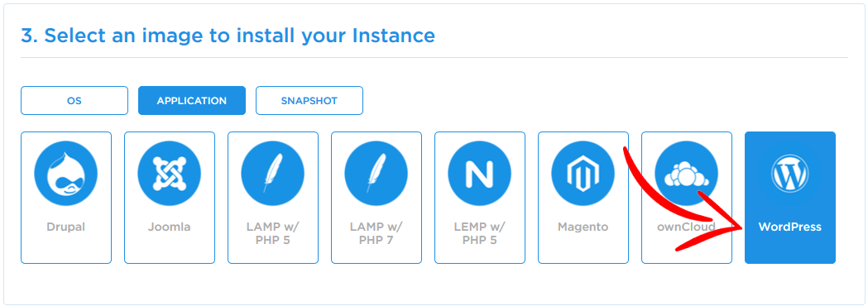Switch to the OS tab
868x306 pixels.
coord(74,101)
